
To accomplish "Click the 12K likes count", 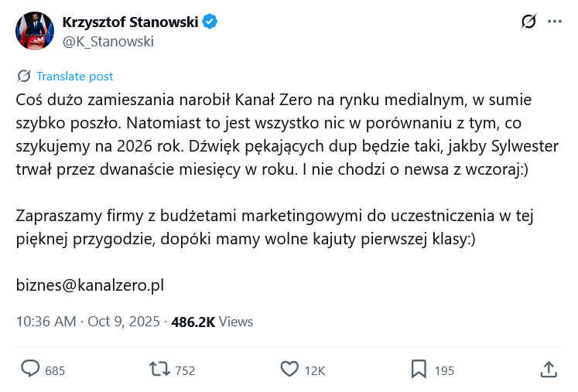I will coord(314,370).
